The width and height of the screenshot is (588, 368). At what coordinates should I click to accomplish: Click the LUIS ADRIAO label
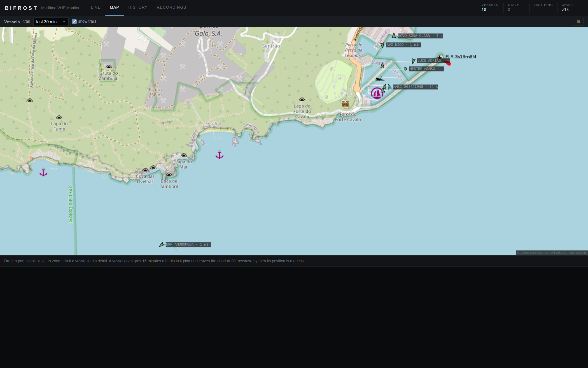pos(433,61)
